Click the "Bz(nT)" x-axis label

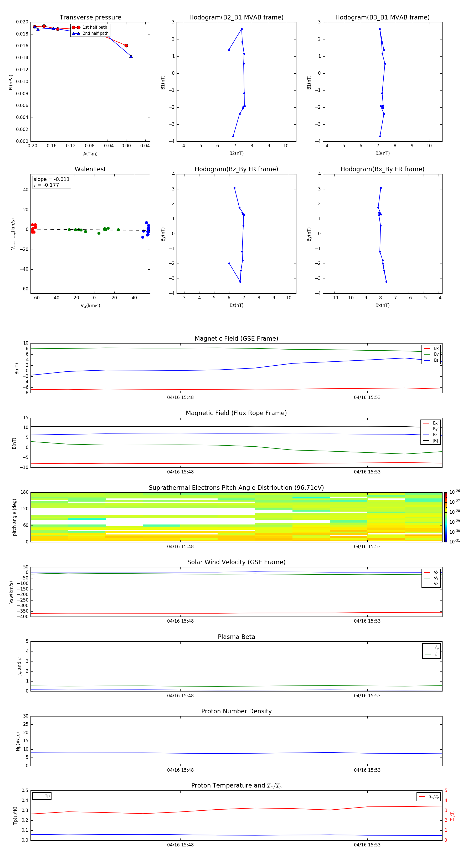(x=236, y=305)
